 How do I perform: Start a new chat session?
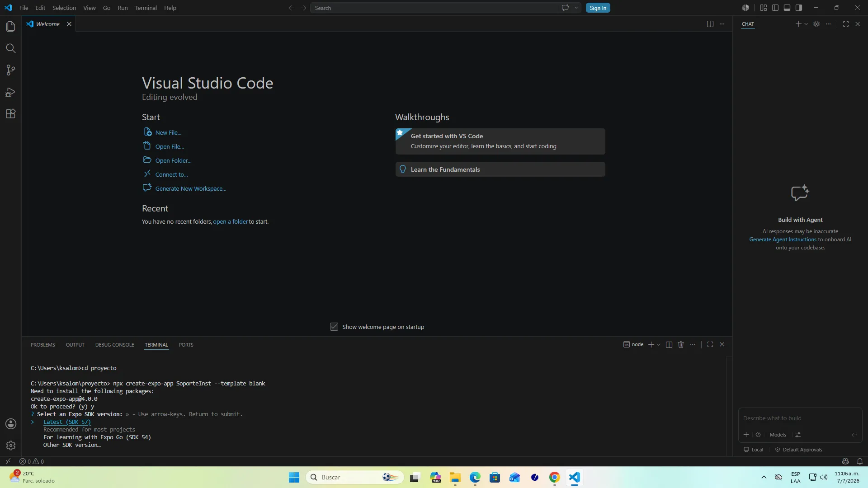click(x=798, y=24)
